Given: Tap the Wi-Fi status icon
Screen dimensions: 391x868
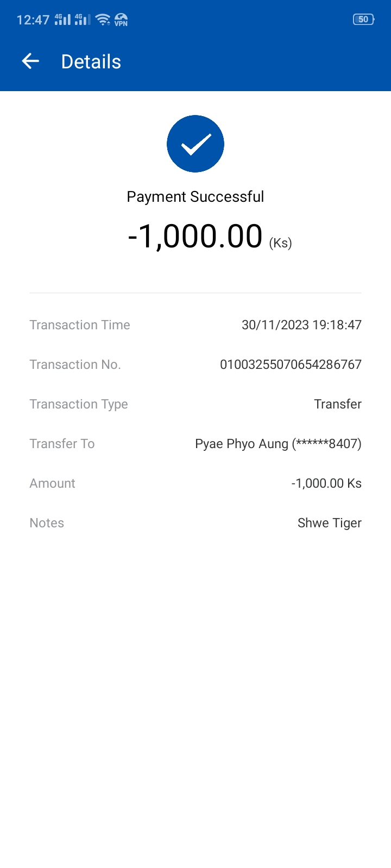Looking at the screenshot, I should [102, 20].
